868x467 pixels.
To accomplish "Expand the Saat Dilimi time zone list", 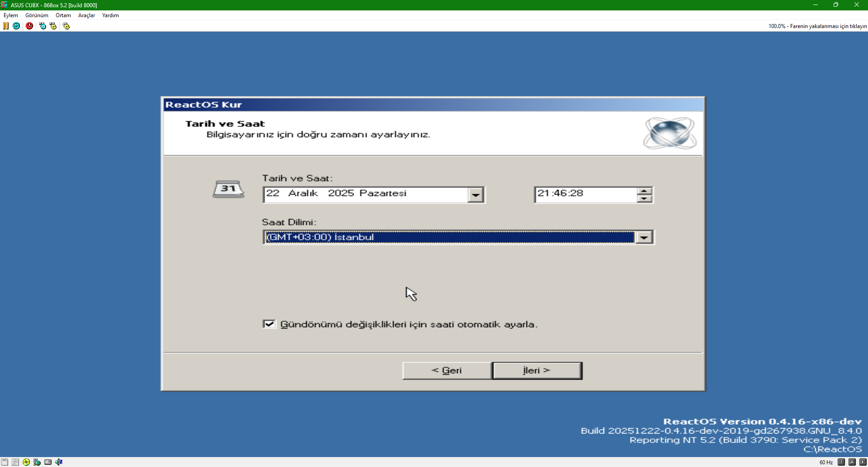I will pyautogui.click(x=644, y=237).
